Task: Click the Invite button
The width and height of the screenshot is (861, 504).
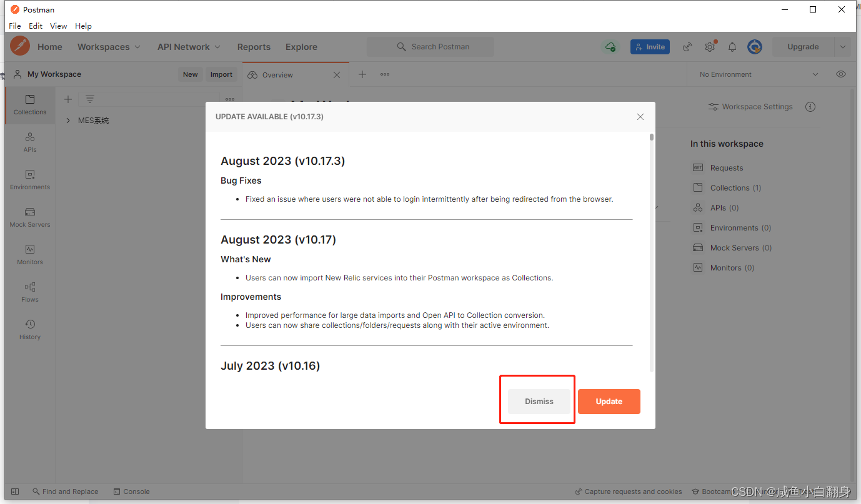Action: coord(650,47)
